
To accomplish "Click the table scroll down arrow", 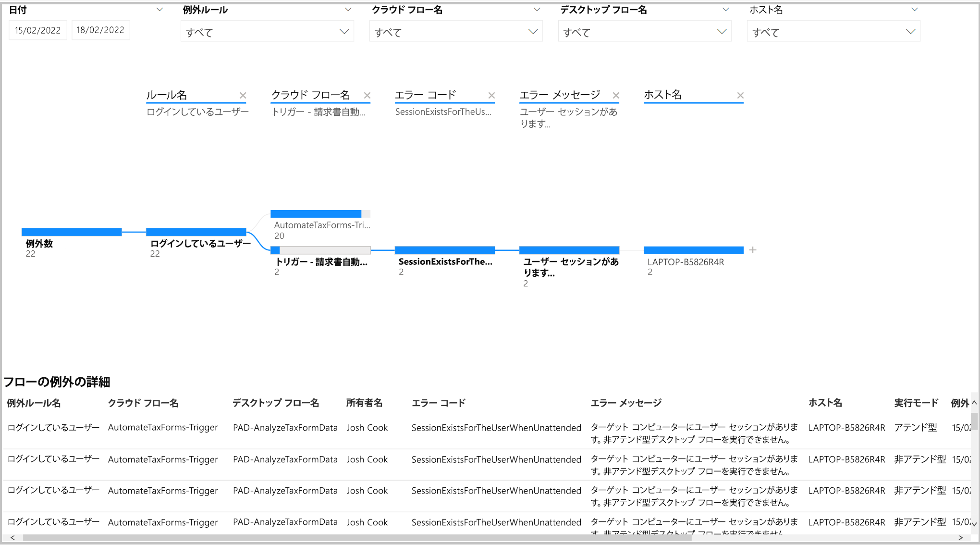I will 974,524.
